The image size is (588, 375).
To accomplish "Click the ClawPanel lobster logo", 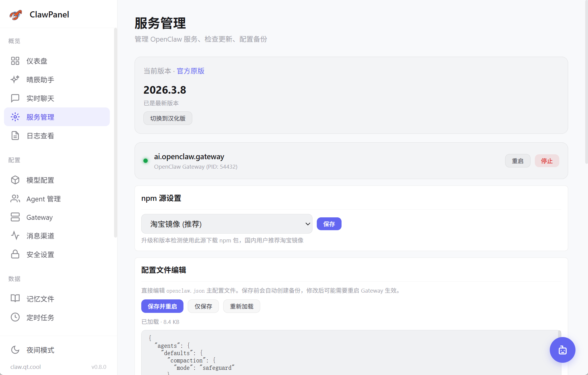I will (x=16, y=14).
